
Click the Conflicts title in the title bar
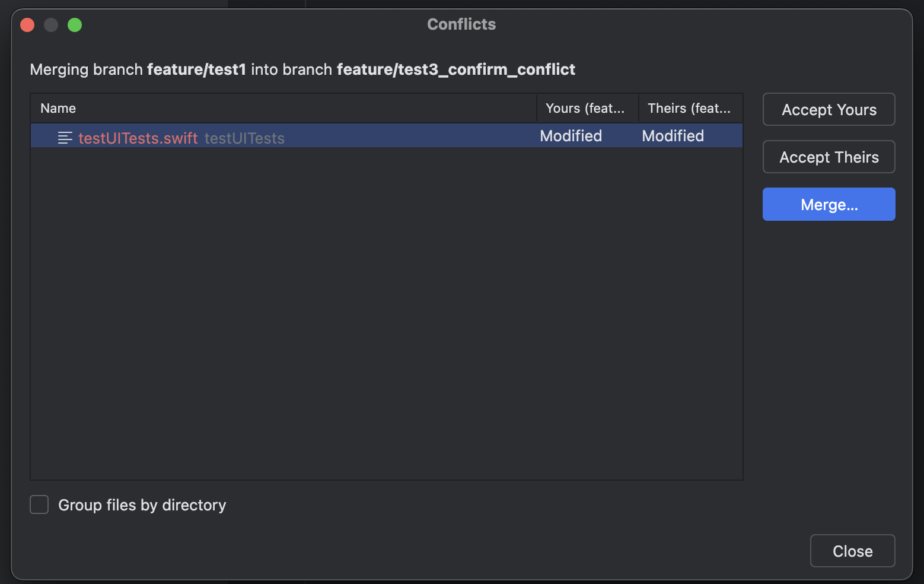click(x=461, y=24)
